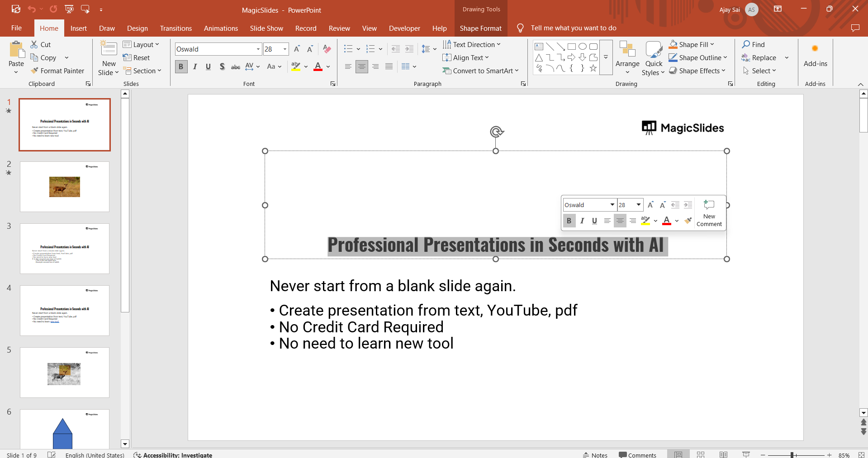Toggle Bold in the ribbon Font group
Viewport: 868px width, 458px height.
(181, 66)
